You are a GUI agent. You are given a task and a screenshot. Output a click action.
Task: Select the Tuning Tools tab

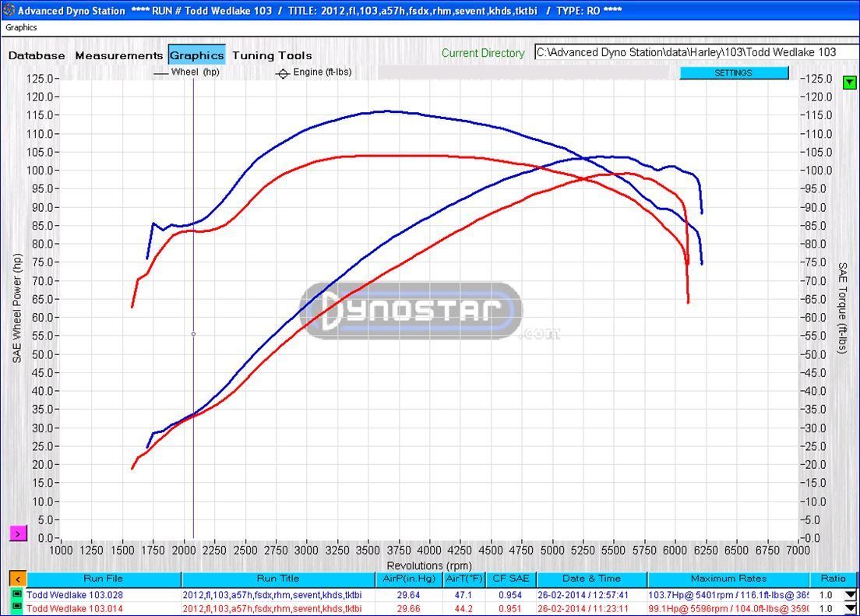(272, 55)
